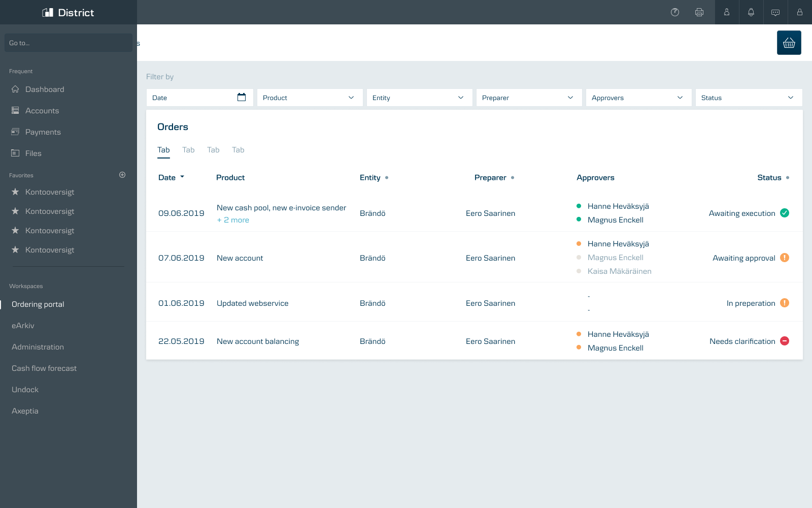Open the shopping basket button
Image resolution: width=812 pixels, height=508 pixels.
pyautogui.click(x=789, y=43)
